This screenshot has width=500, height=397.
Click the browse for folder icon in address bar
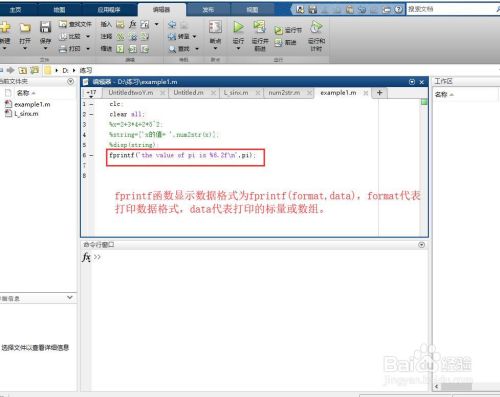click(x=34, y=70)
